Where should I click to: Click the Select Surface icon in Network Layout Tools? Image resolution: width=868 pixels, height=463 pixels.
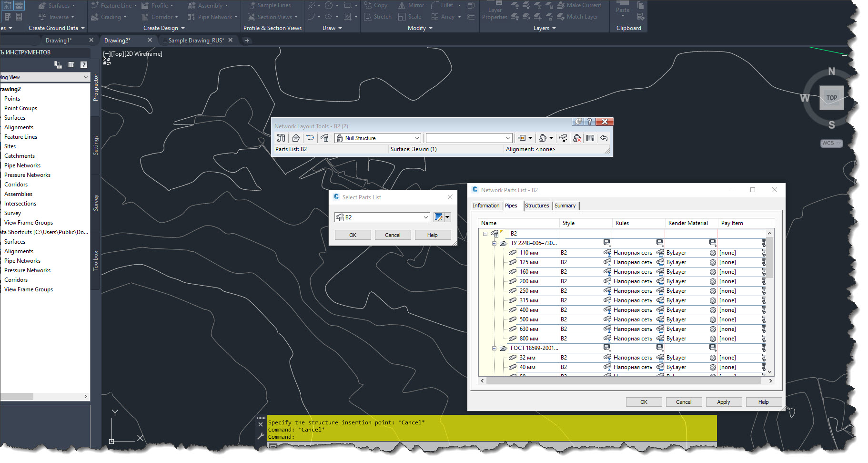(295, 138)
